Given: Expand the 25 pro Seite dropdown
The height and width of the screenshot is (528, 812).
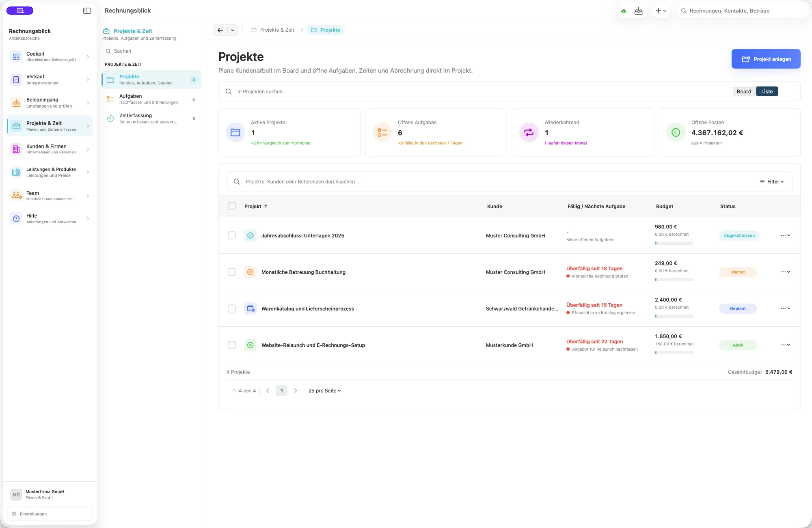Looking at the screenshot, I should [x=325, y=391].
